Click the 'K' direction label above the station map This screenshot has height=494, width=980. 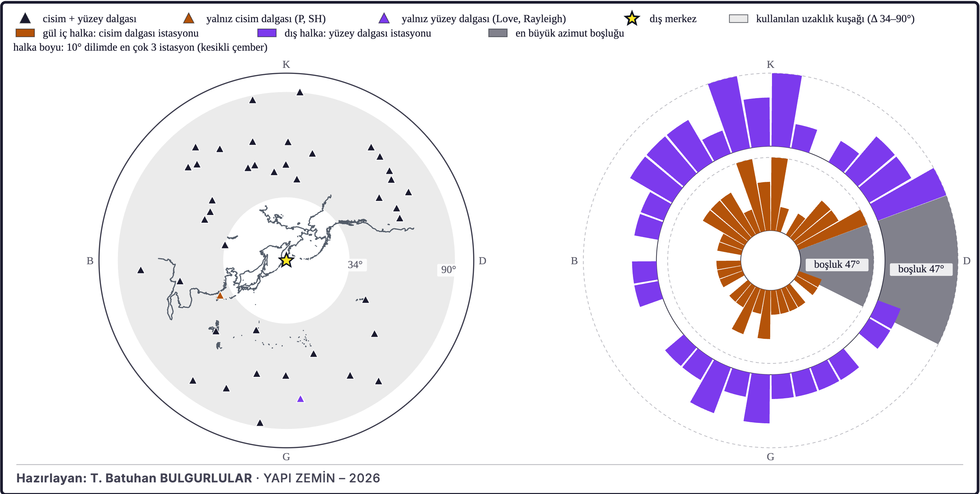click(x=286, y=64)
